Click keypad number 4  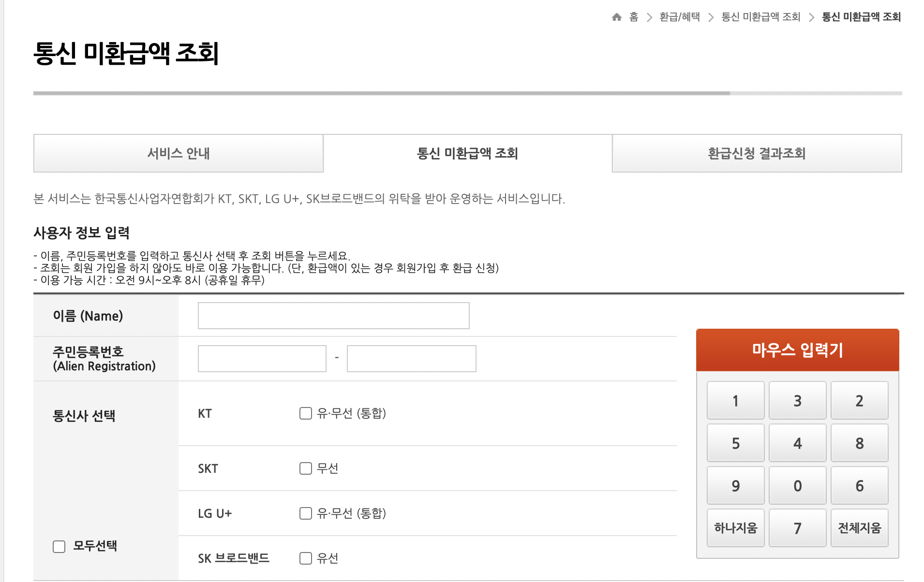coord(797,443)
